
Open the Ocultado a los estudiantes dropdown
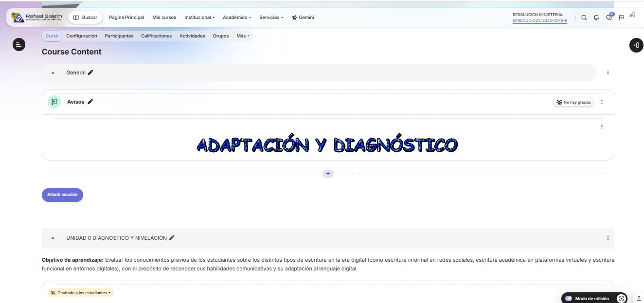81,293
